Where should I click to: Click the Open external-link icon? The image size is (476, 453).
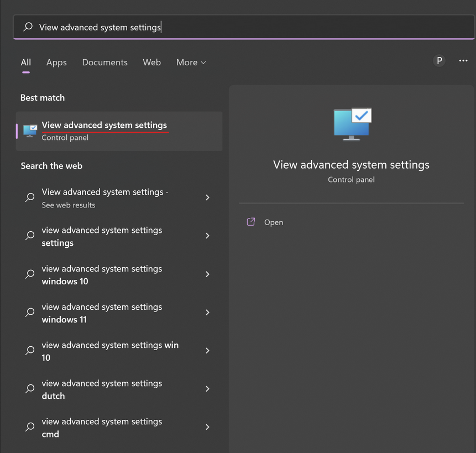coord(251,222)
